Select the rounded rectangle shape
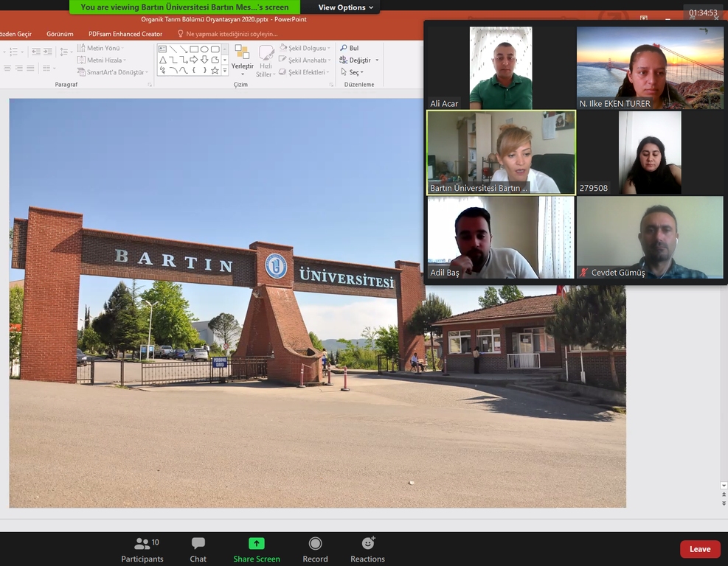Screen dimensions: 728x566 [215, 49]
